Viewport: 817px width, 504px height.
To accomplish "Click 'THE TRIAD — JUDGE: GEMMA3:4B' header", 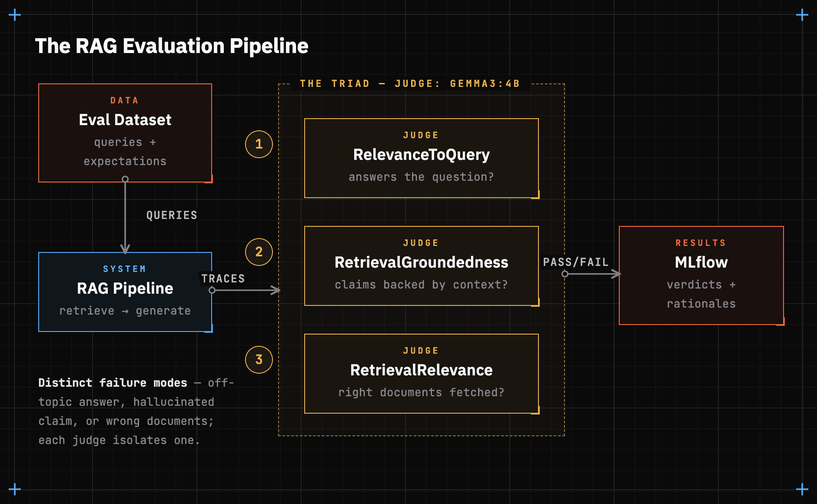I will click(410, 83).
